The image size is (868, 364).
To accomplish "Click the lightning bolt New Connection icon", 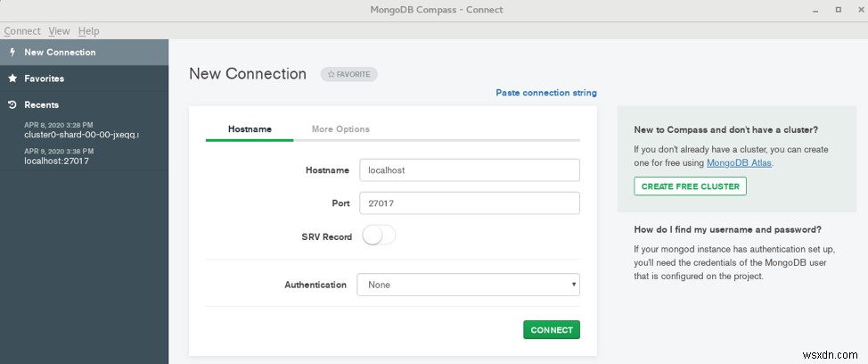I will tap(12, 52).
